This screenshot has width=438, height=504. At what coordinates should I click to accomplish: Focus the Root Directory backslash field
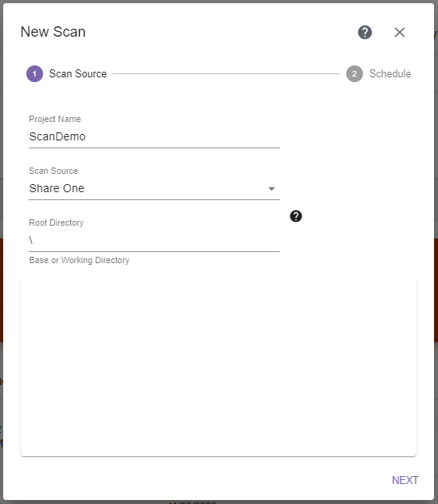coord(154,240)
